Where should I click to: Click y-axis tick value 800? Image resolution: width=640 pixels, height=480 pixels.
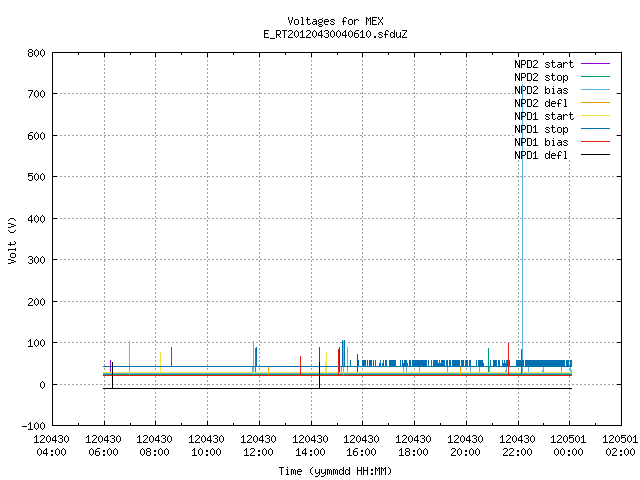coord(36,53)
